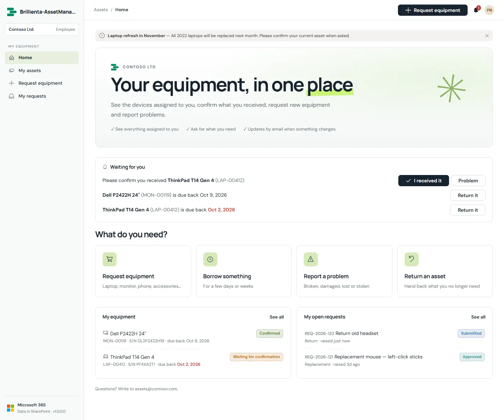Image resolution: width=504 pixels, height=420 pixels.
Task: Open request REQ-2026-121 Replacement mouse
Action: [x=394, y=360]
